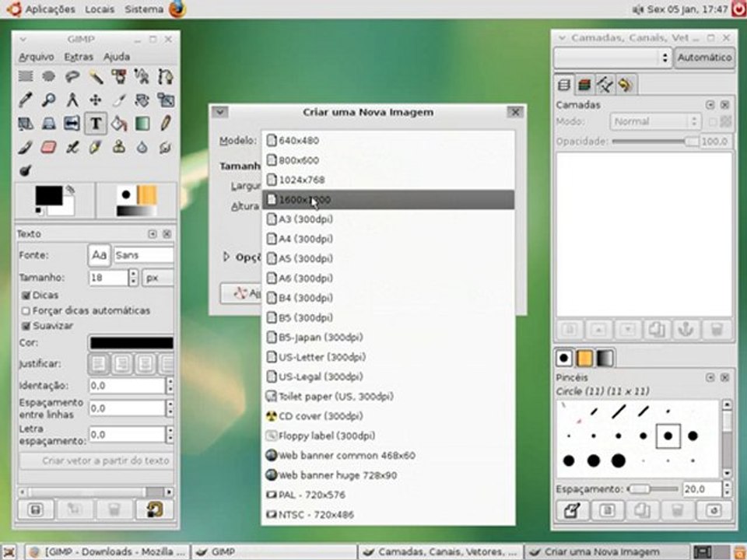Enable Forçar dicas automáticas checkbox
The image size is (747, 560).
26,311
